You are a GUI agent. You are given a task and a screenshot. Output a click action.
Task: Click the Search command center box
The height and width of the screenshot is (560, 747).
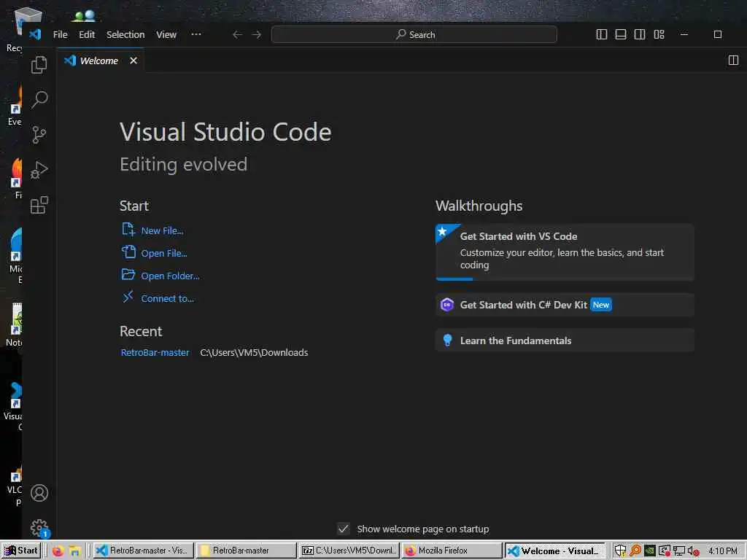pos(414,34)
